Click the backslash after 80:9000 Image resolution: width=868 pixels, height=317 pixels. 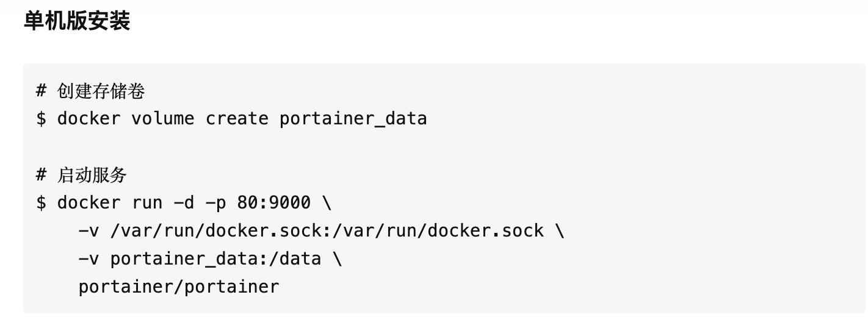point(327,202)
